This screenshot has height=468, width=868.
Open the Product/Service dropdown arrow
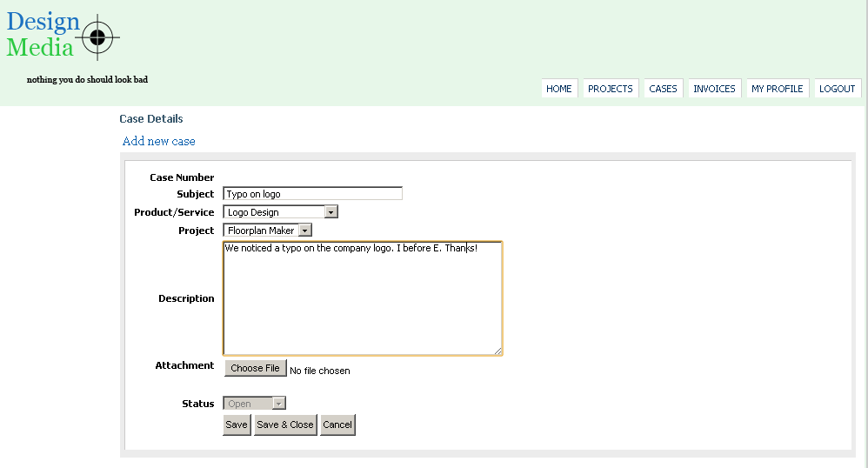[x=331, y=212]
